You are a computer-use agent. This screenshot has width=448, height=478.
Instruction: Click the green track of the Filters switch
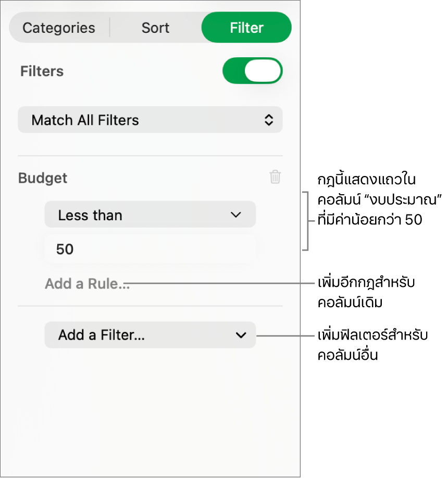tap(233, 71)
